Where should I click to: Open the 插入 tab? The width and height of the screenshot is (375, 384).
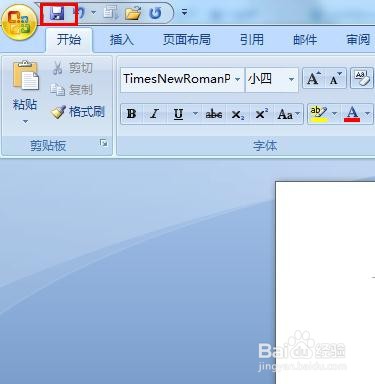(122, 40)
